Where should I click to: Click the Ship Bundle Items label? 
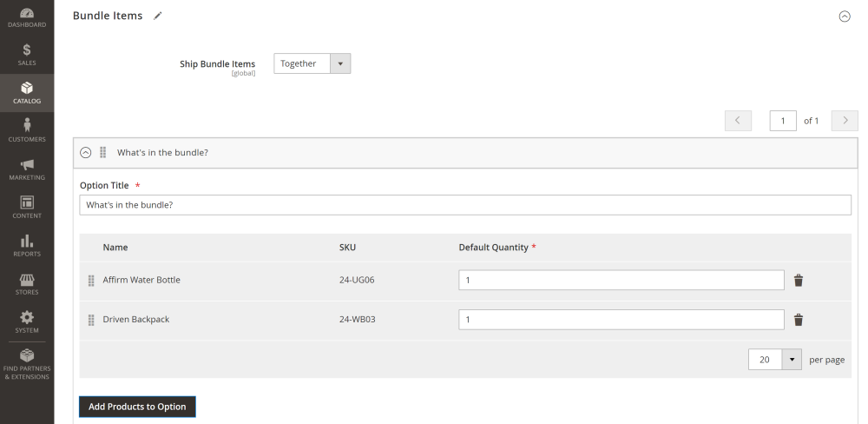pyautogui.click(x=218, y=63)
